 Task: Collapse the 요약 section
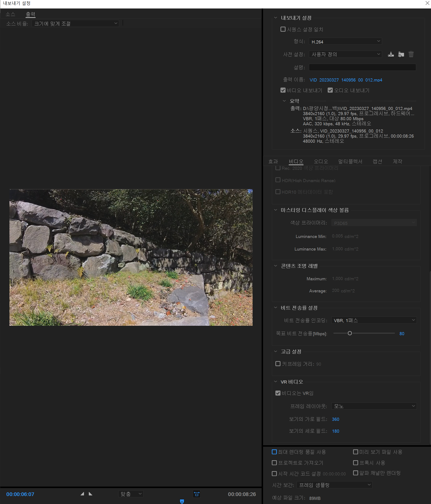[x=284, y=101]
